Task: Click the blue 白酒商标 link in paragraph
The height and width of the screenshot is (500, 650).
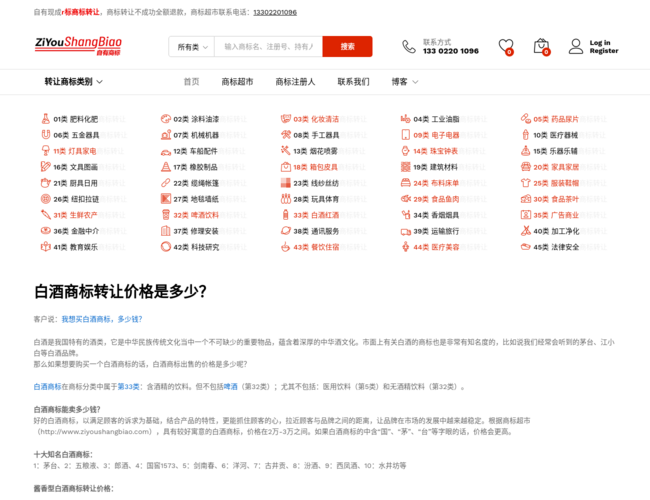Action: (x=47, y=386)
